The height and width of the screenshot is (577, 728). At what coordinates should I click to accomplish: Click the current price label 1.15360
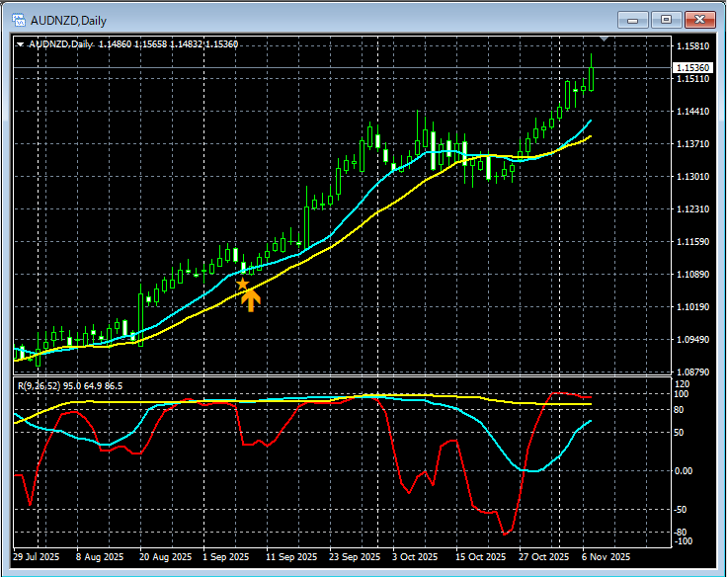[692, 68]
